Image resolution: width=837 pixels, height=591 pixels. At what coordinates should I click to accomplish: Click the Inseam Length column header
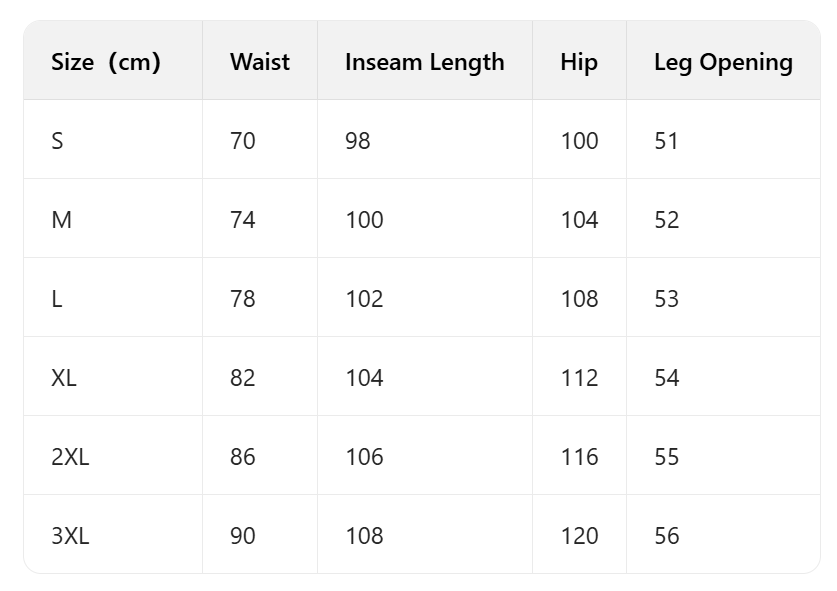click(x=424, y=62)
